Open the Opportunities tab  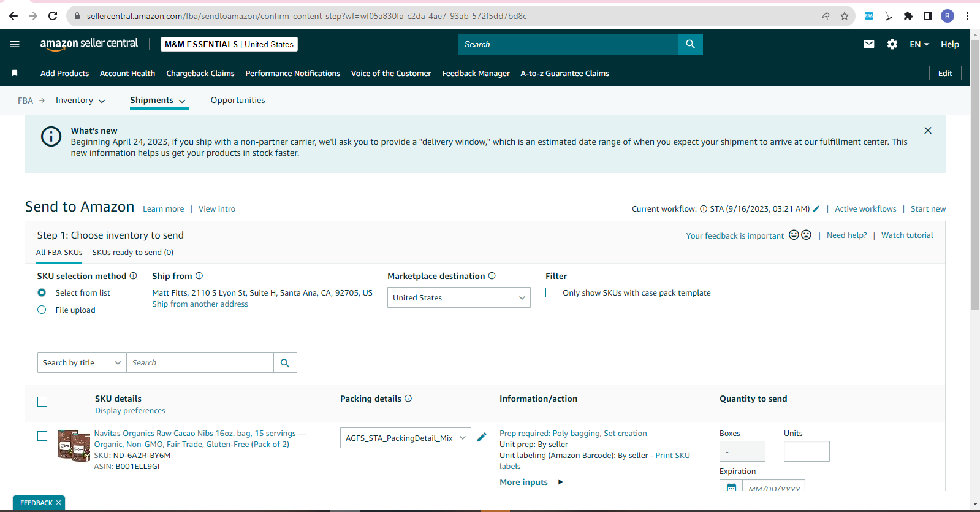pos(238,101)
